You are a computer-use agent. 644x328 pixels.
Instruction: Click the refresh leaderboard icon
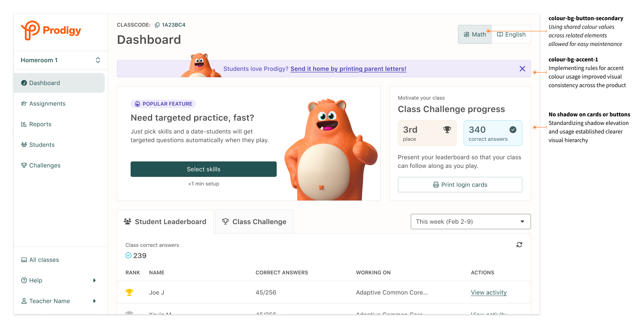[519, 245]
